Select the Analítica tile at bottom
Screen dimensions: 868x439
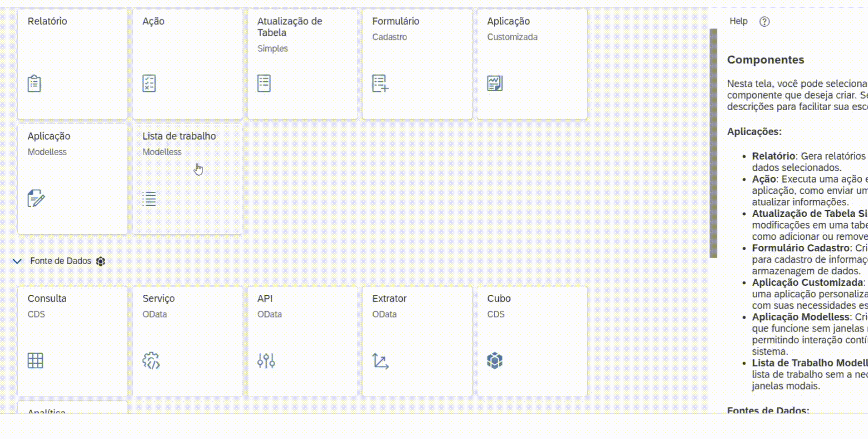point(73,408)
